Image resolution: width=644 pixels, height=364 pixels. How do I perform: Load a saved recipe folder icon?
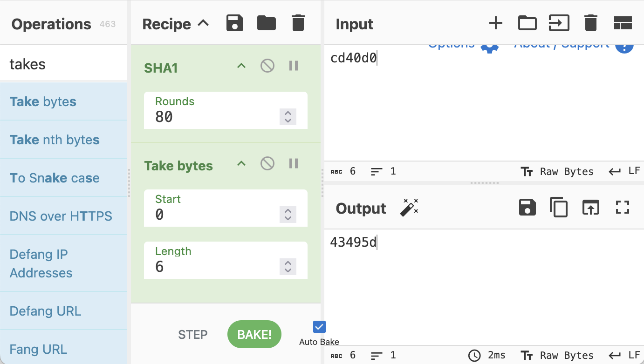point(267,23)
